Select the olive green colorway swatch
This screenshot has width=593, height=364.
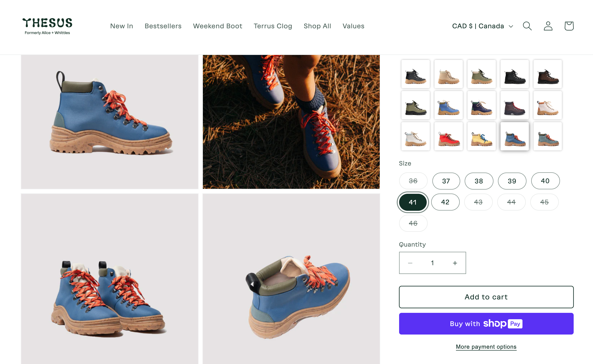pos(482,74)
